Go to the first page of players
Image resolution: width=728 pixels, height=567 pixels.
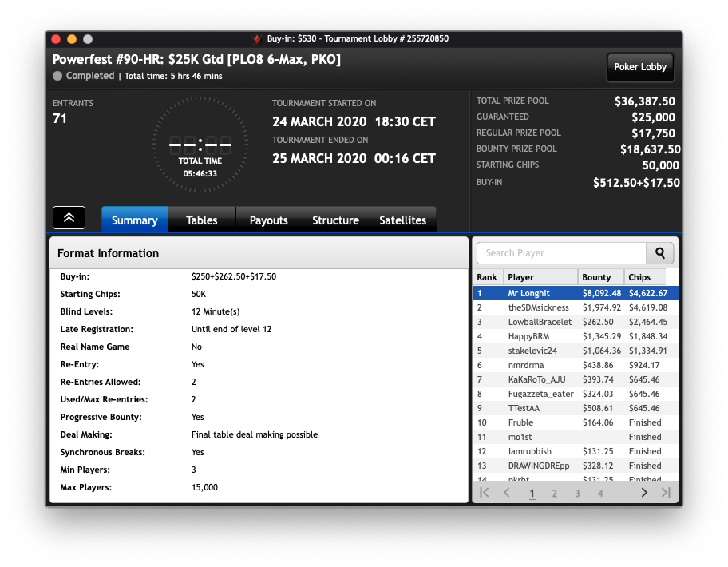coord(485,493)
